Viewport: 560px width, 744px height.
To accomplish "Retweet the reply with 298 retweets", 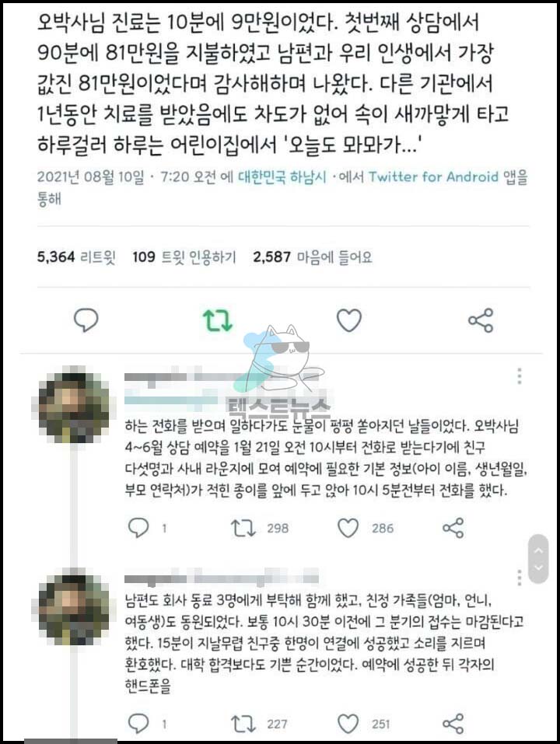I will [x=243, y=528].
